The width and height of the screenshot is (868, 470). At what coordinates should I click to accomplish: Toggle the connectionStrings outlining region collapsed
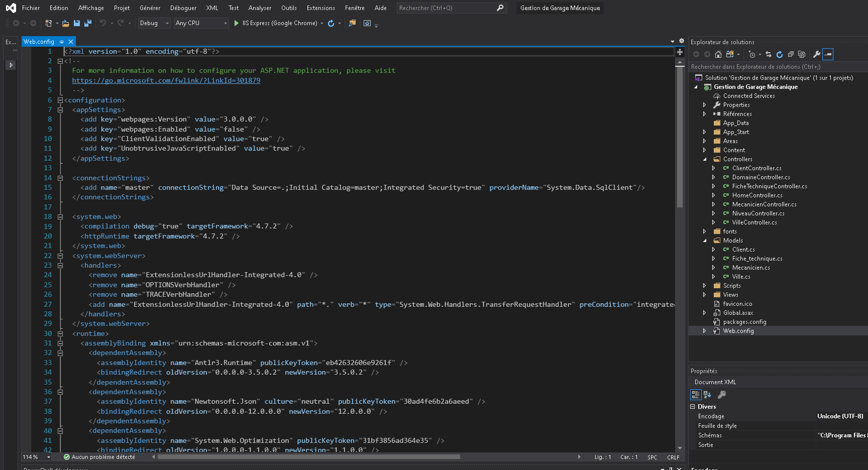coord(60,177)
